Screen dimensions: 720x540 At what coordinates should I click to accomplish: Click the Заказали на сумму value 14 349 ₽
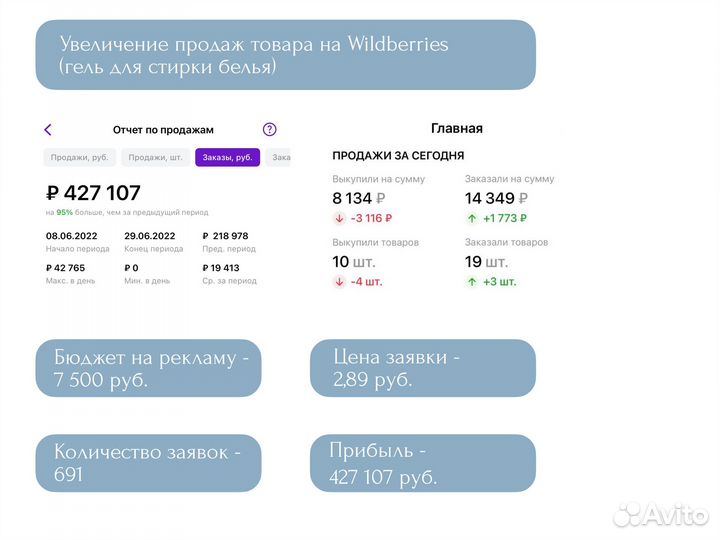496,198
